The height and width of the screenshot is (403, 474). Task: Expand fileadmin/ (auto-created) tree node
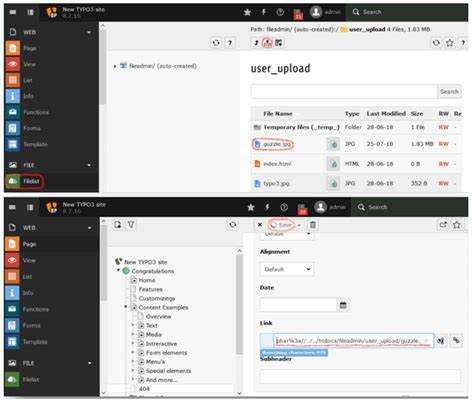click(x=115, y=66)
